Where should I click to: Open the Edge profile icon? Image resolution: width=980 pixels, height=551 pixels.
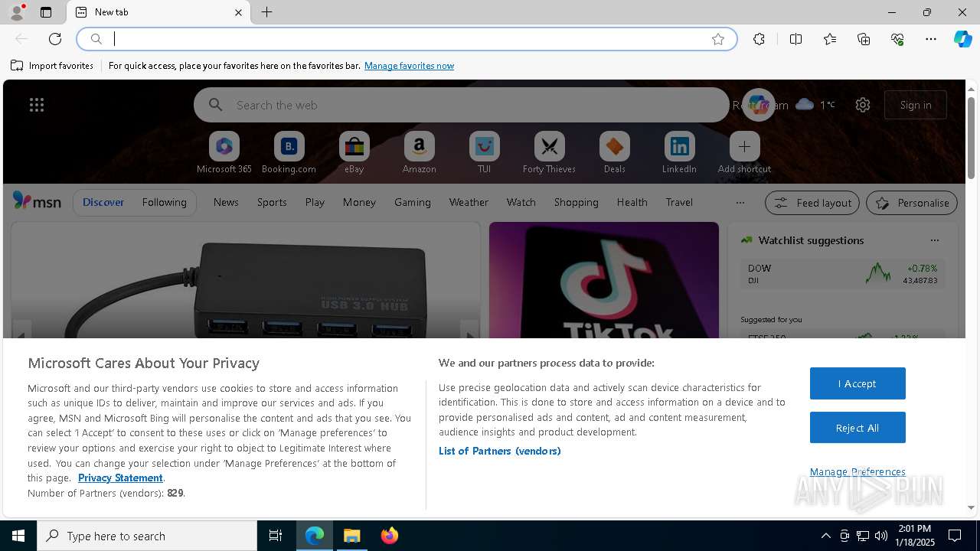[x=16, y=12]
